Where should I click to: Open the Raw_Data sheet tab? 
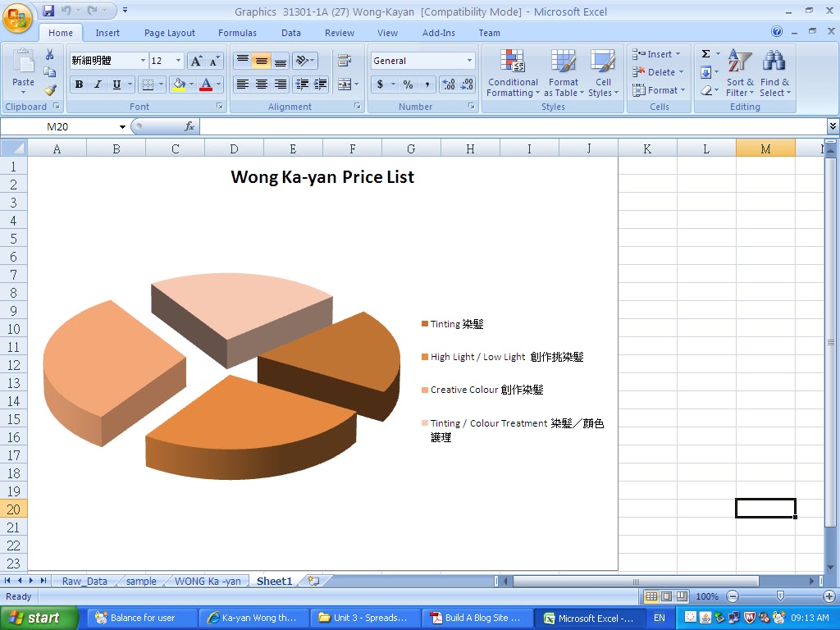(x=84, y=580)
